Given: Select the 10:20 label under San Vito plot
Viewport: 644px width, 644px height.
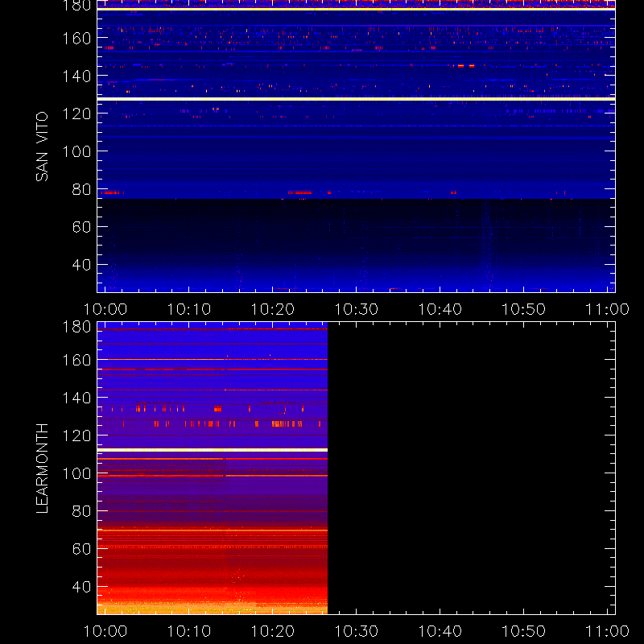Looking at the screenshot, I should tap(273, 309).
